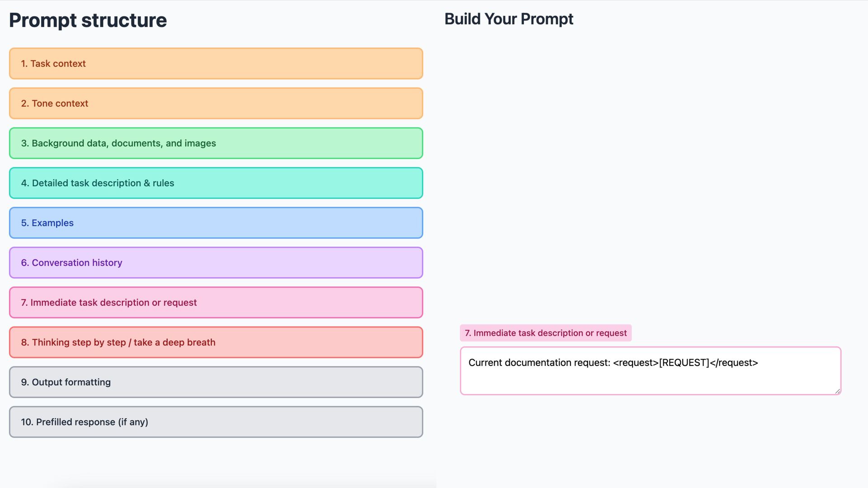Open the '5. Examples' section
This screenshot has width=868, height=488.
[216, 223]
